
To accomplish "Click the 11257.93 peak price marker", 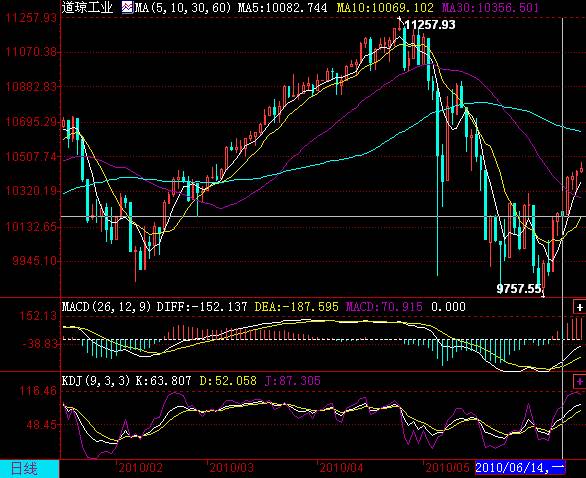I will click(430, 25).
